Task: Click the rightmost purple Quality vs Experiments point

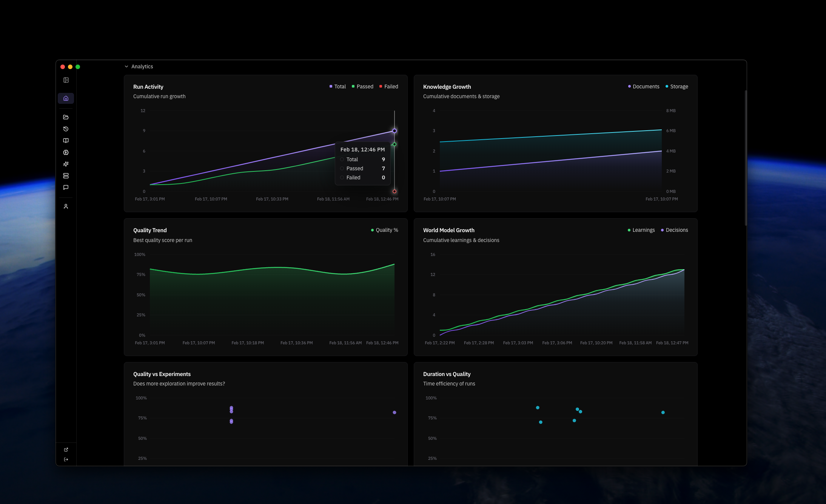Action: [395, 413]
